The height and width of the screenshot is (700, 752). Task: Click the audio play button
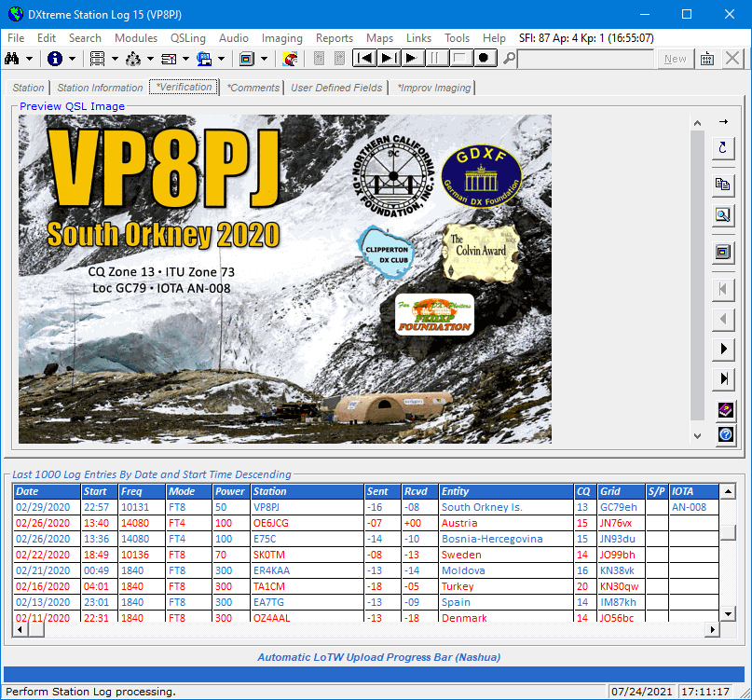coord(412,58)
